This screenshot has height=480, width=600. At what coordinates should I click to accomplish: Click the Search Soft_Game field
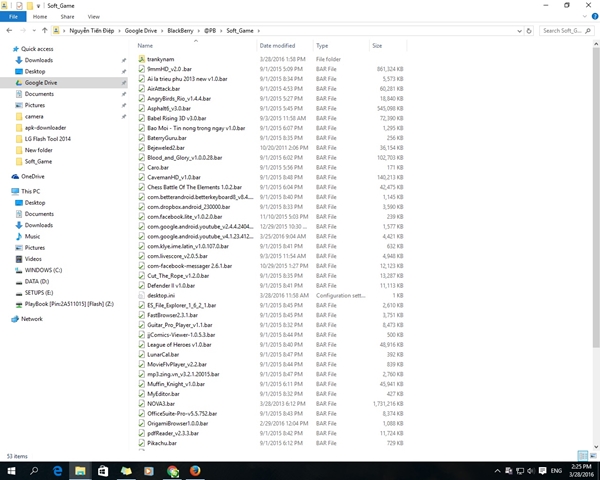567,31
